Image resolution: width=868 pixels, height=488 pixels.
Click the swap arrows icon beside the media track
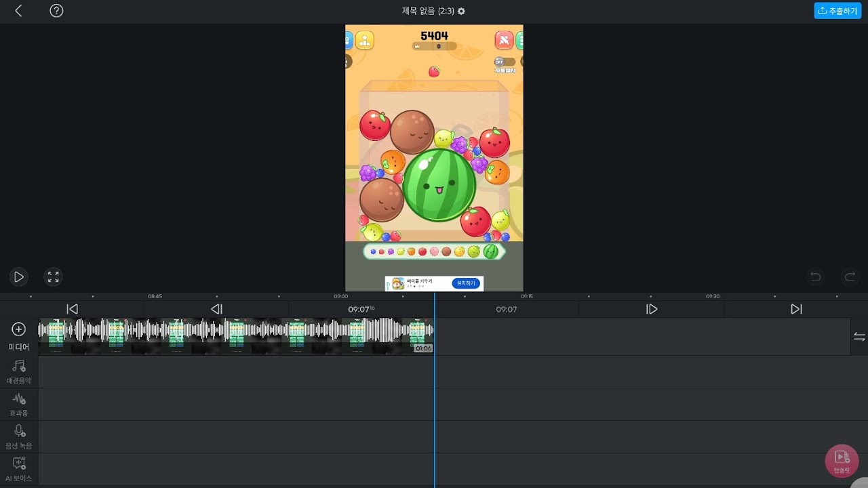[859, 337]
